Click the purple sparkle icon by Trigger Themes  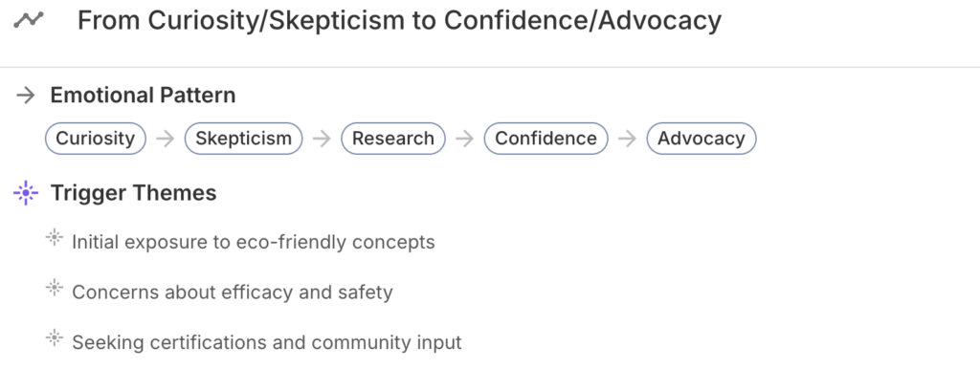point(26,193)
